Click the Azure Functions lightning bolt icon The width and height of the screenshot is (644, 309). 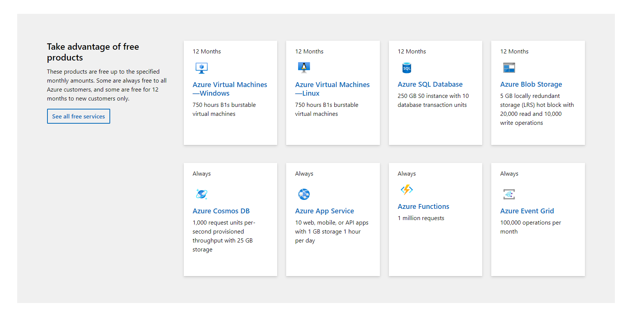click(x=406, y=190)
